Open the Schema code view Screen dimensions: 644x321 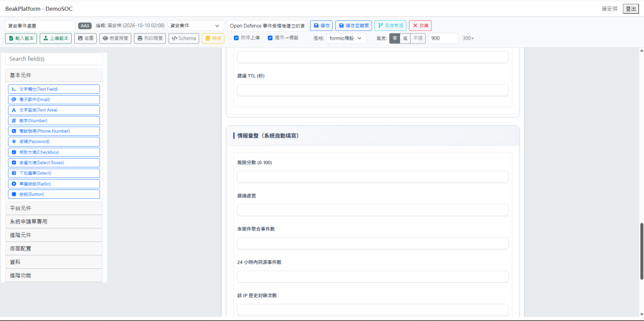pos(184,38)
